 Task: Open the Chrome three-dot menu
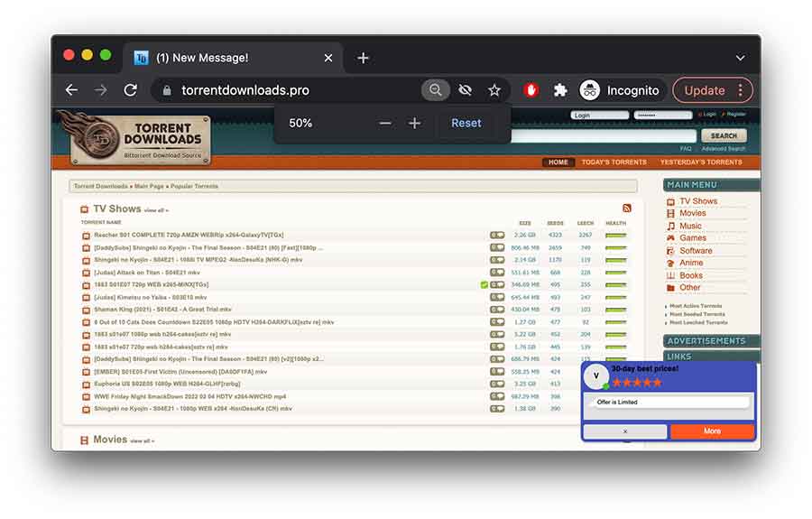(x=741, y=90)
